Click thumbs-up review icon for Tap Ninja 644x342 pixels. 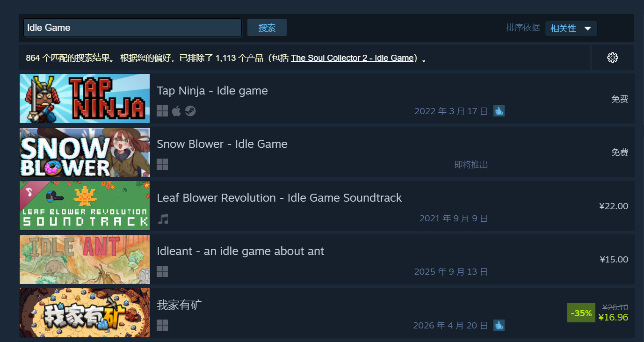tap(499, 111)
